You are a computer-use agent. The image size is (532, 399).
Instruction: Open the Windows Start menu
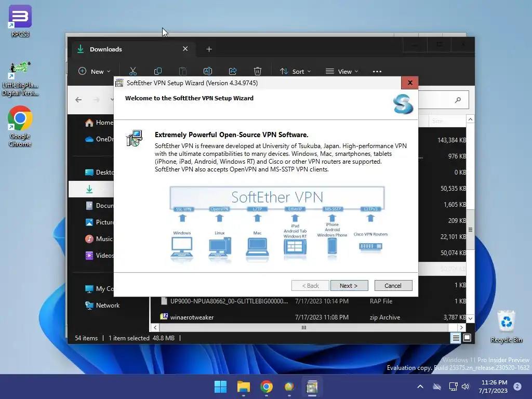[x=220, y=387]
